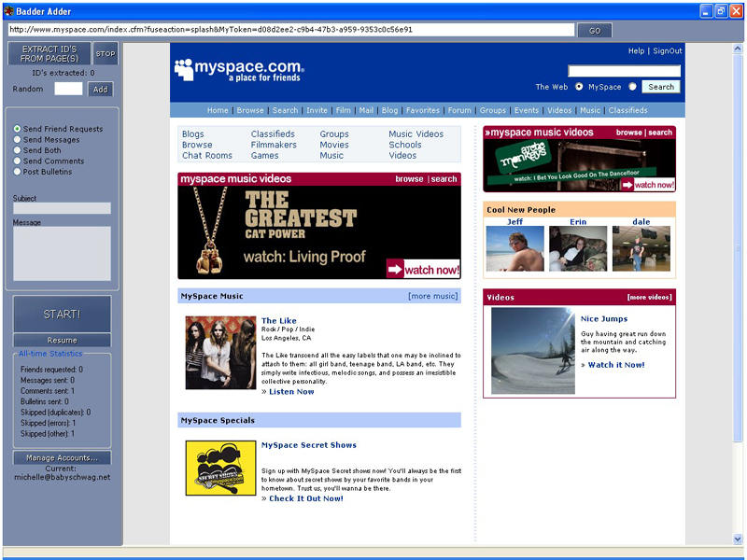
Task: Go to Mail in the nav bar
Action: tap(366, 110)
